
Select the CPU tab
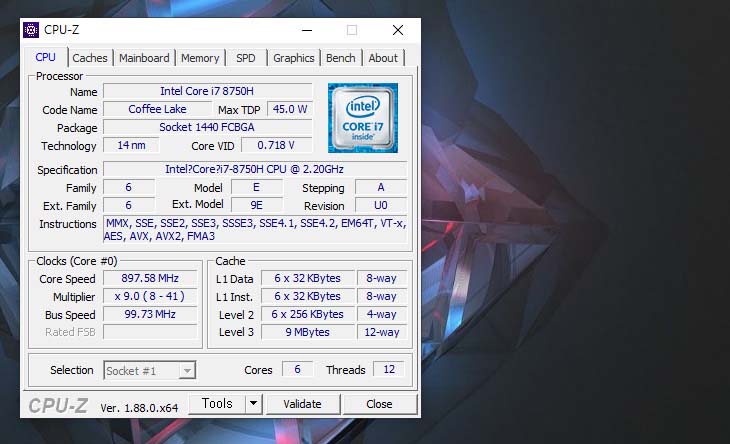pos(46,57)
